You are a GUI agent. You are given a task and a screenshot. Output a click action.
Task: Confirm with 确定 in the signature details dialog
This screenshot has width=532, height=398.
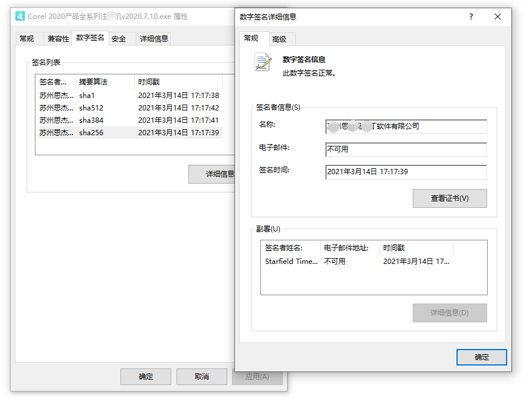click(481, 357)
